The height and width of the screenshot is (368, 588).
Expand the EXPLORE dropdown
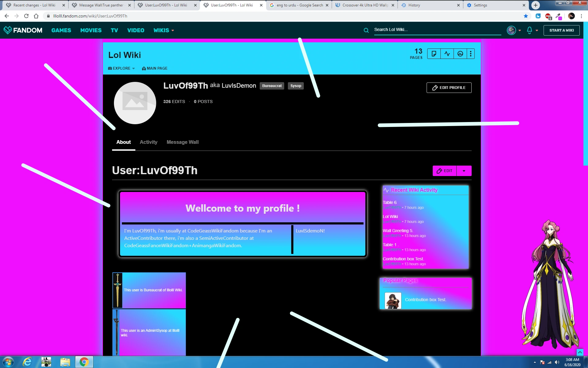(122, 68)
